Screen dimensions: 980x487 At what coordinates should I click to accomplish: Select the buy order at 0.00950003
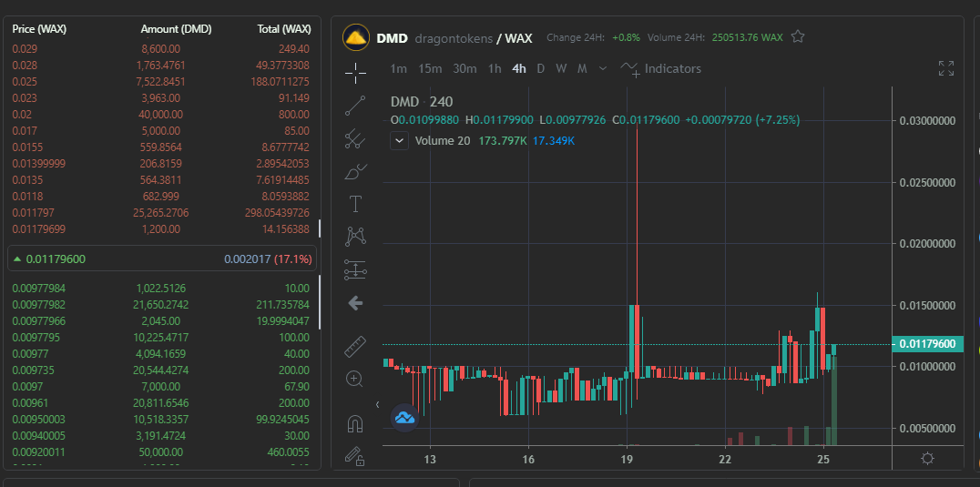(162, 420)
